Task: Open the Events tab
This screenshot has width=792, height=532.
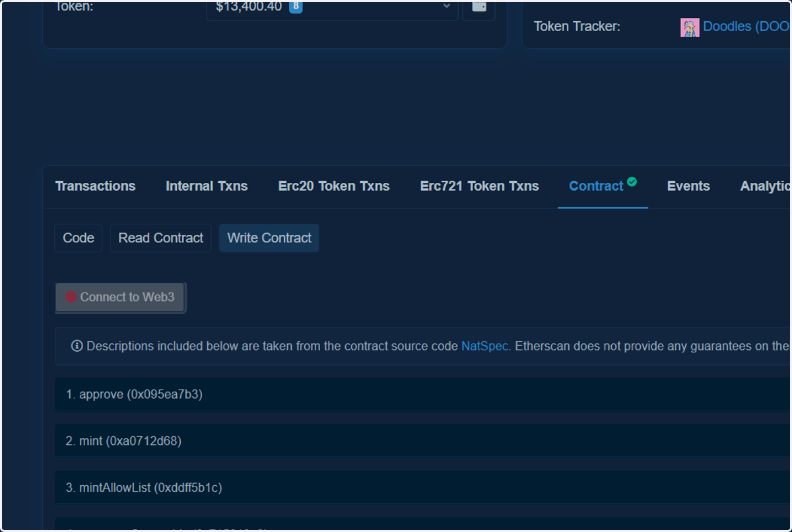Action: click(688, 186)
